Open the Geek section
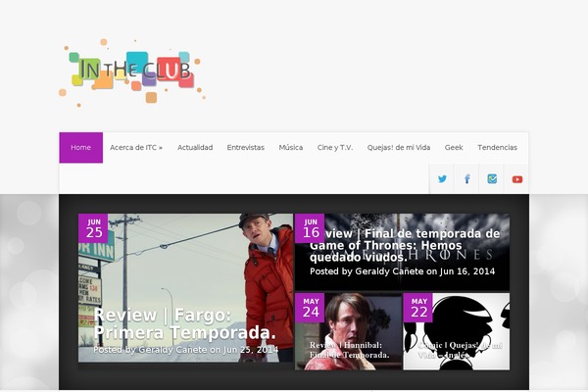The image size is (588, 392). [x=454, y=147]
